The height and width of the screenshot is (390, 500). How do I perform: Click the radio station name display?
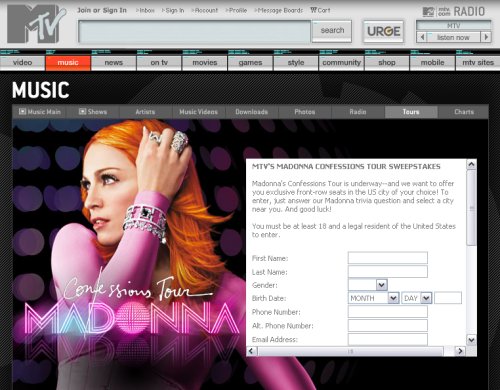click(x=453, y=25)
